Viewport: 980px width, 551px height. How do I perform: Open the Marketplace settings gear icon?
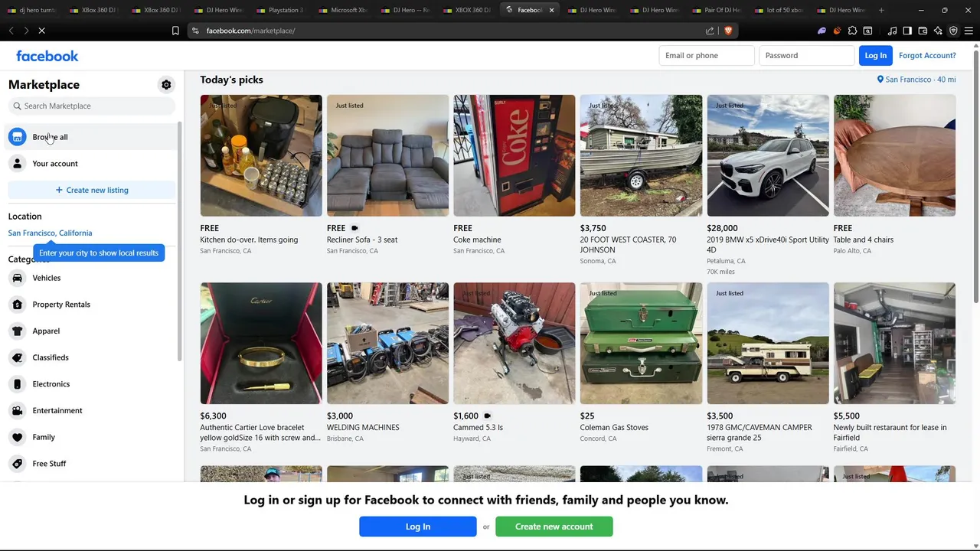(x=166, y=85)
